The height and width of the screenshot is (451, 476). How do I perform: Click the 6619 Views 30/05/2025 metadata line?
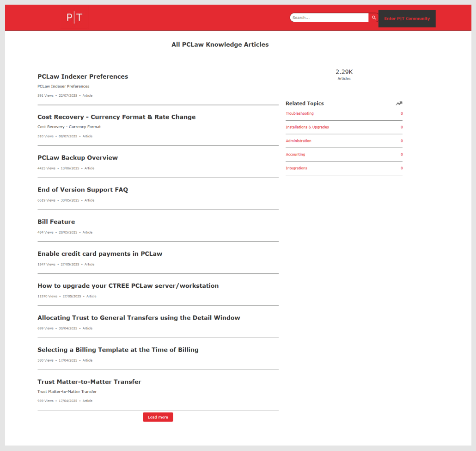point(66,200)
